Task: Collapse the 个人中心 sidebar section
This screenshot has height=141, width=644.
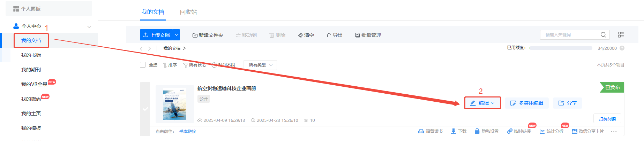Action: click(x=89, y=26)
